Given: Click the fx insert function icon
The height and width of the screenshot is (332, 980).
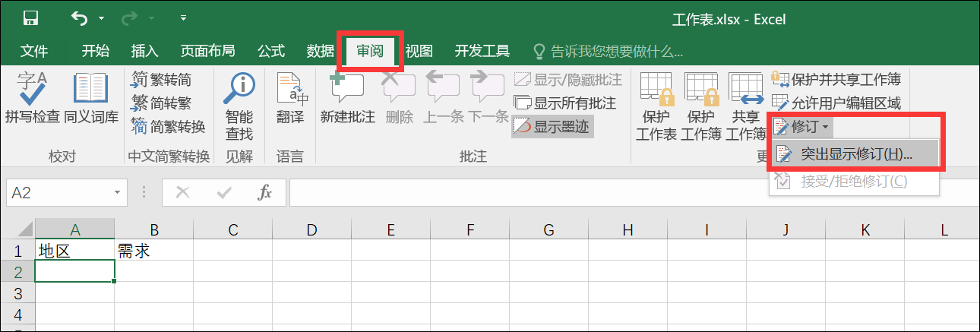Looking at the screenshot, I should click(x=264, y=193).
